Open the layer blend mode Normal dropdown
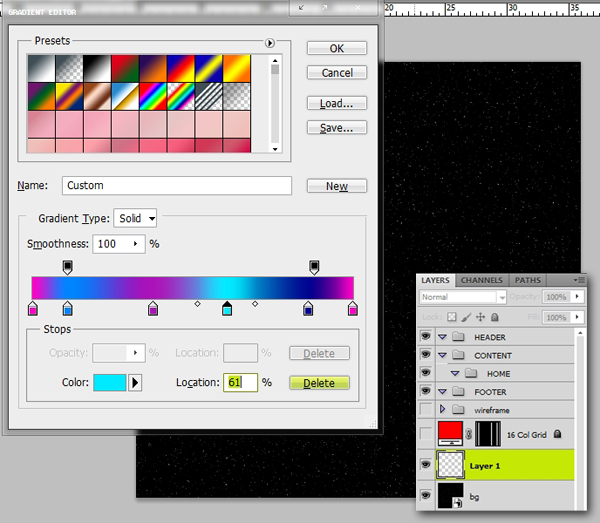600x523 pixels. pyautogui.click(x=463, y=297)
